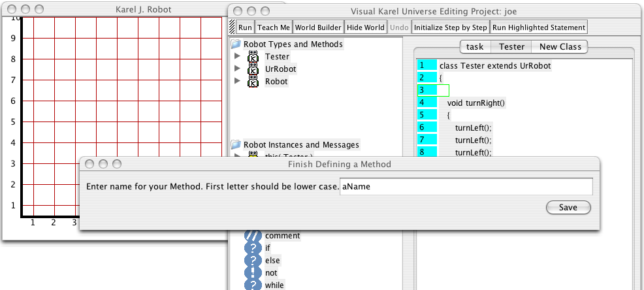Click the Robot Types and Methods folder icon
644x290 pixels.
(x=236, y=44)
